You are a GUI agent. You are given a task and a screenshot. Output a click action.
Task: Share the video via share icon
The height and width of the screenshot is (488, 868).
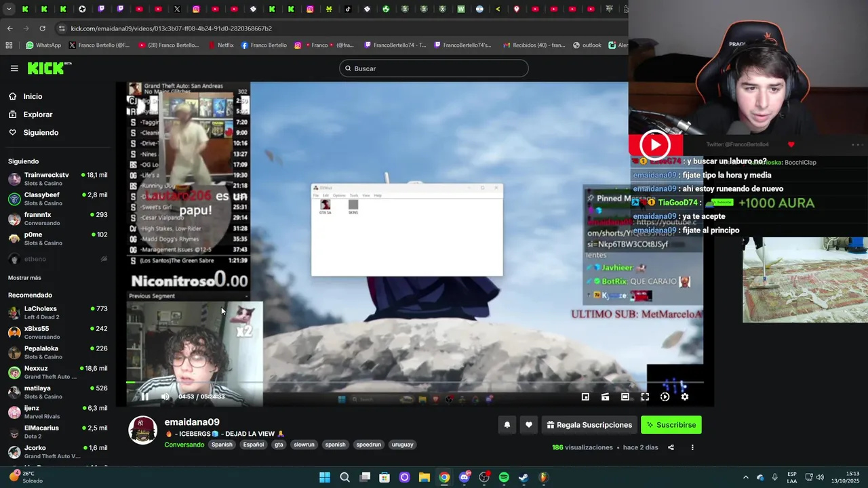click(x=671, y=447)
